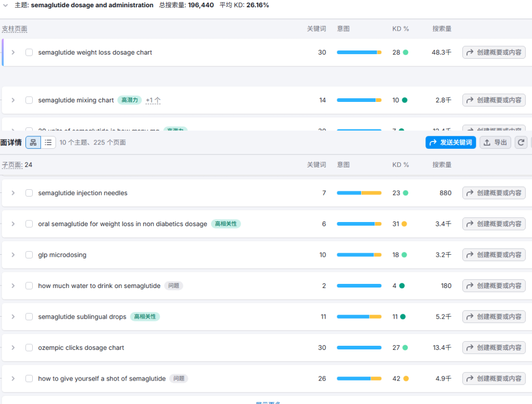Image resolution: width=532 pixels, height=404 pixels.
Task: Click 高相关性 tag on oral semaglutide row
Action: click(226, 224)
